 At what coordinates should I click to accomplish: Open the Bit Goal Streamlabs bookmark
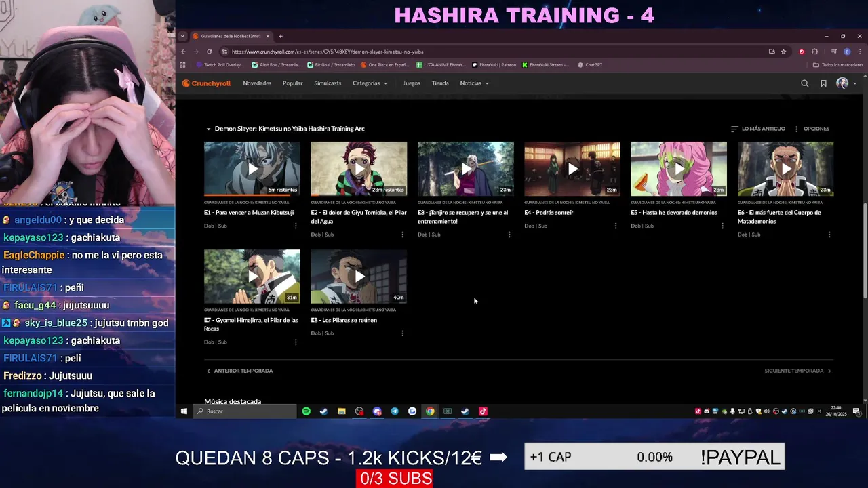pos(332,65)
